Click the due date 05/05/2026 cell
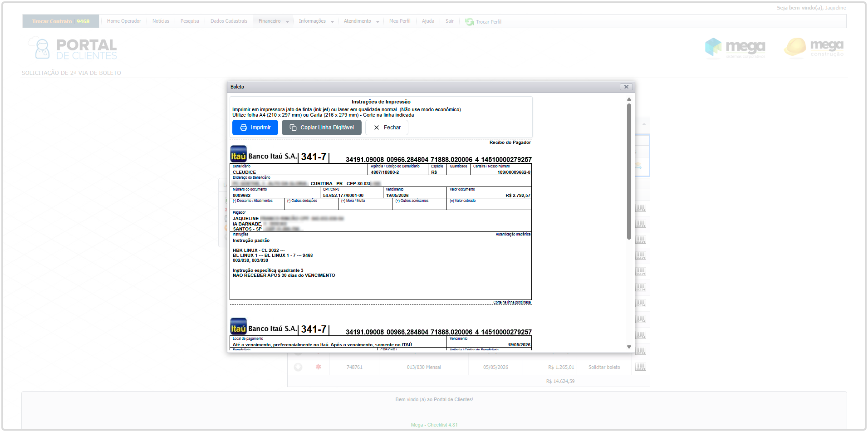The width and height of the screenshot is (868, 432). coord(495,367)
